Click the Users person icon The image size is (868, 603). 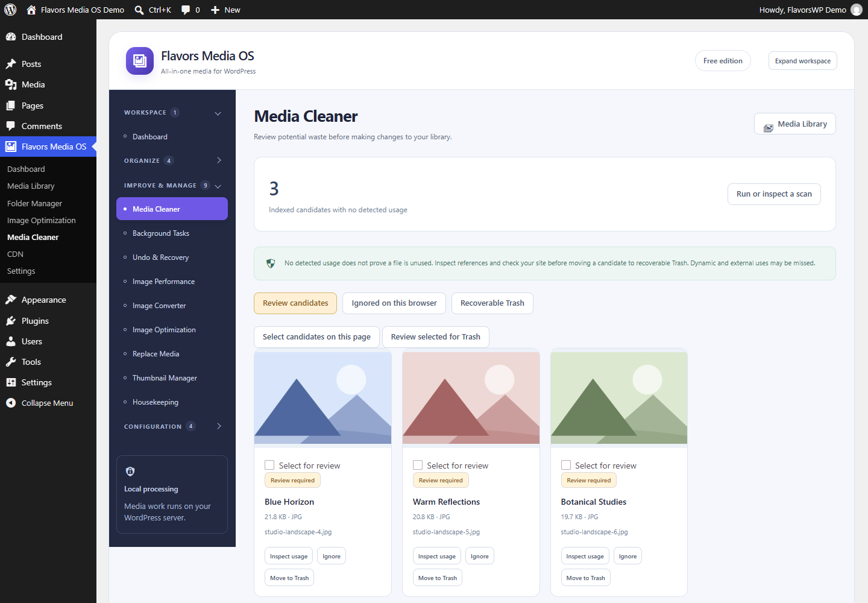(x=11, y=341)
